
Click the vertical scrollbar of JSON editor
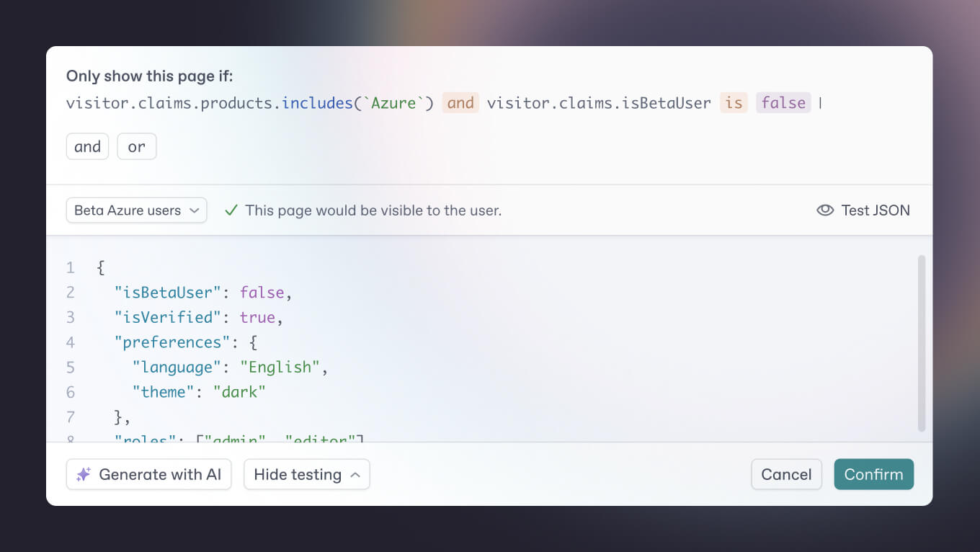(x=922, y=343)
